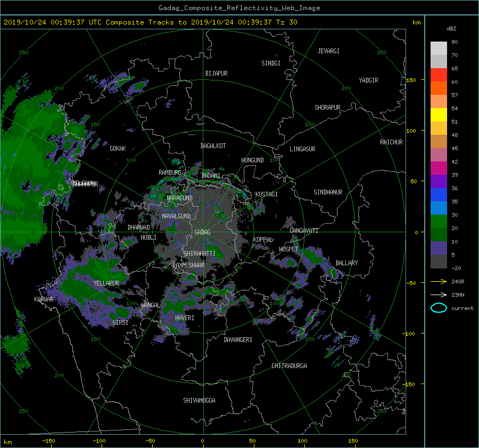Click the SHIVAMOGGA city label
This screenshot has width=479, height=448.
(199, 400)
